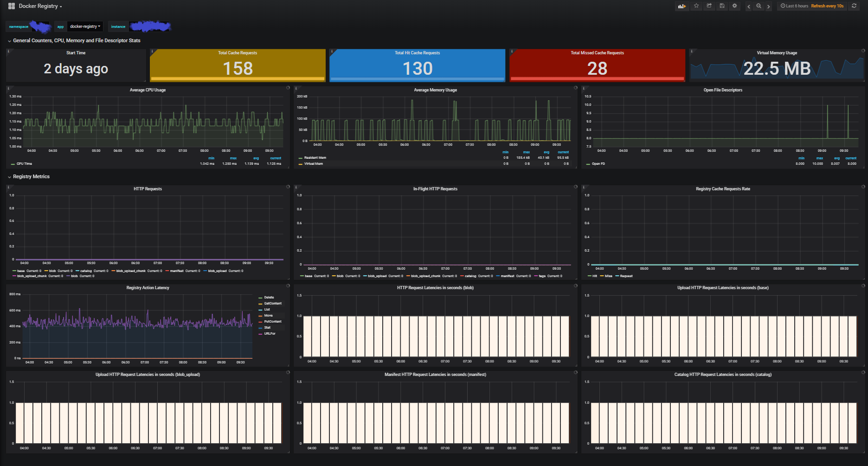Toggle the Stat series in the legend
Image resolution: width=868 pixels, height=466 pixels.
(x=267, y=328)
